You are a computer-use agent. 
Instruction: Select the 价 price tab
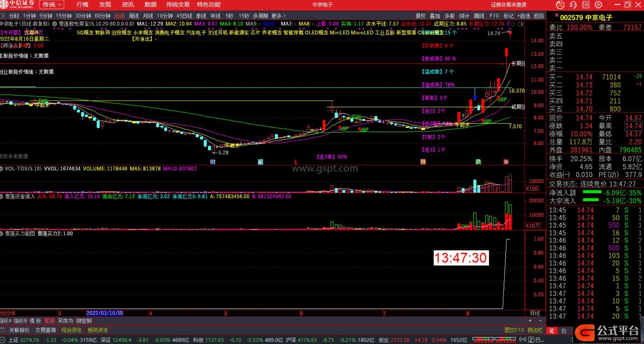coord(564,331)
